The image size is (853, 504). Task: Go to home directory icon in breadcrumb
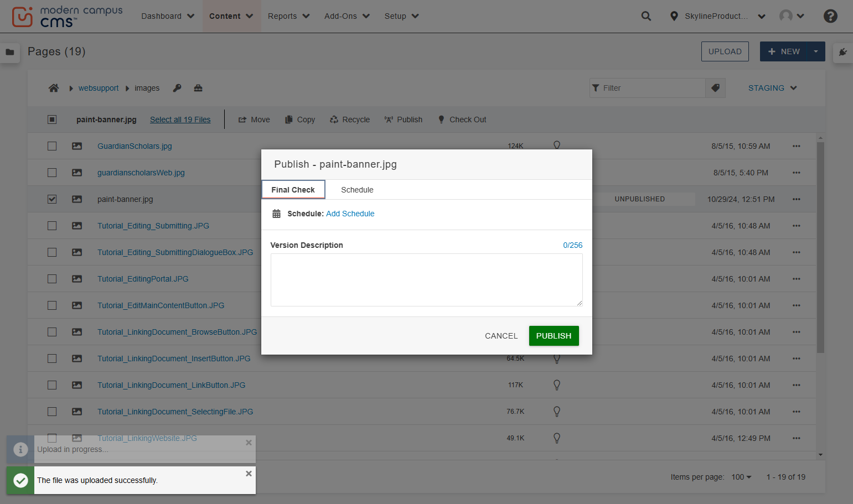(x=54, y=88)
